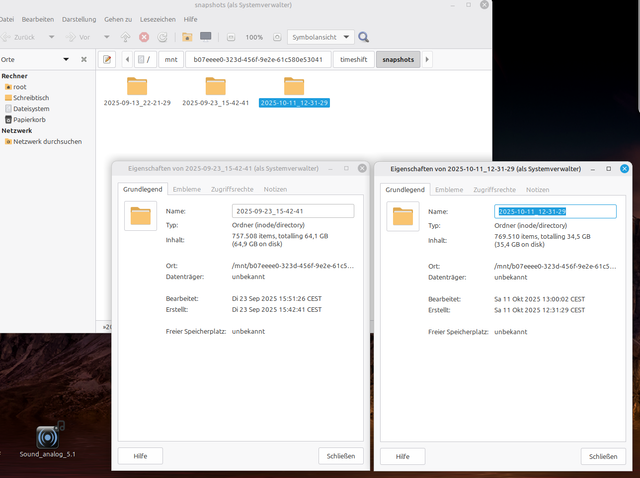This screenshot has width=640, height=478.
Task: Close the Orte sidebar with the X
Action: [84, 59]
